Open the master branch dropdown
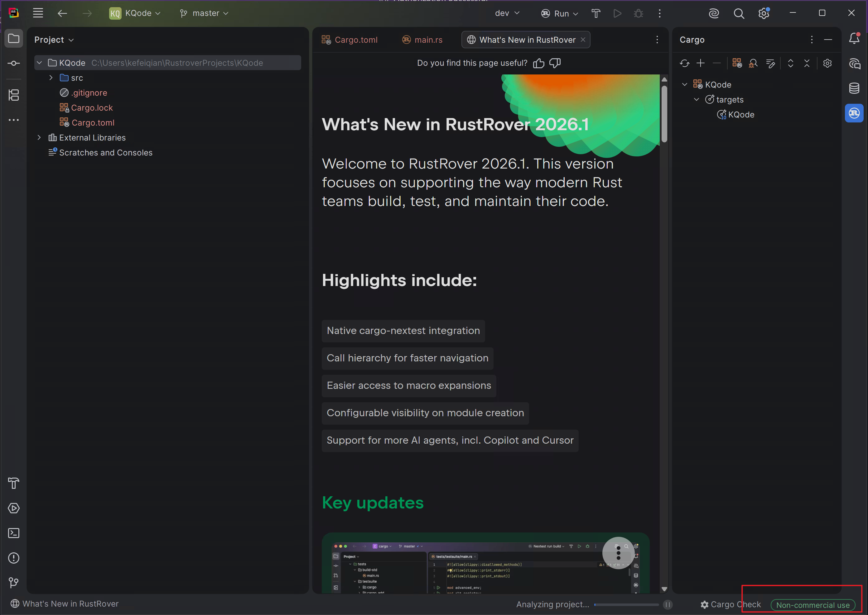Image resolution: width=868 pixels, height=615 pixels. click(204, 13)
